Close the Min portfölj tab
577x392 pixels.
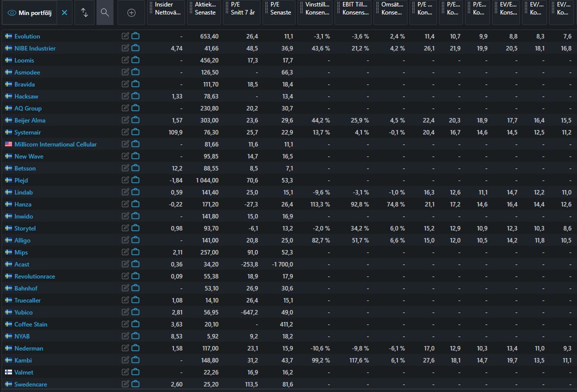coord(64,12)
